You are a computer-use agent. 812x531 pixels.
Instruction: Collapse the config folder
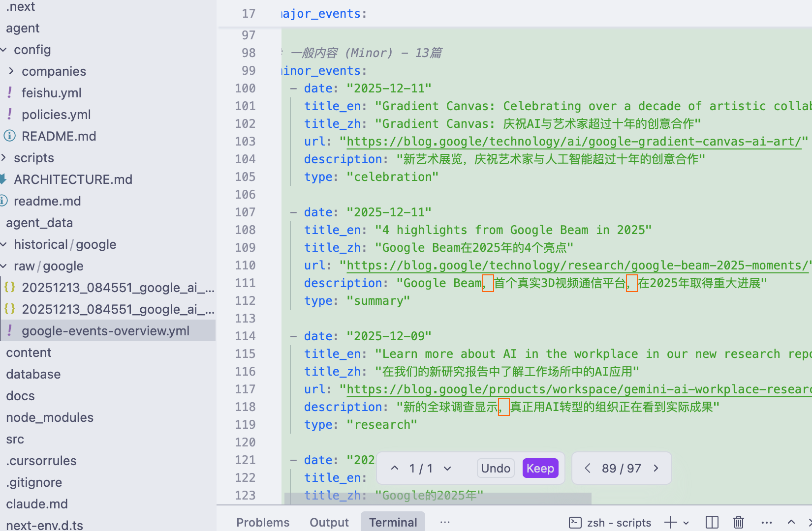(x=4, y=50)
